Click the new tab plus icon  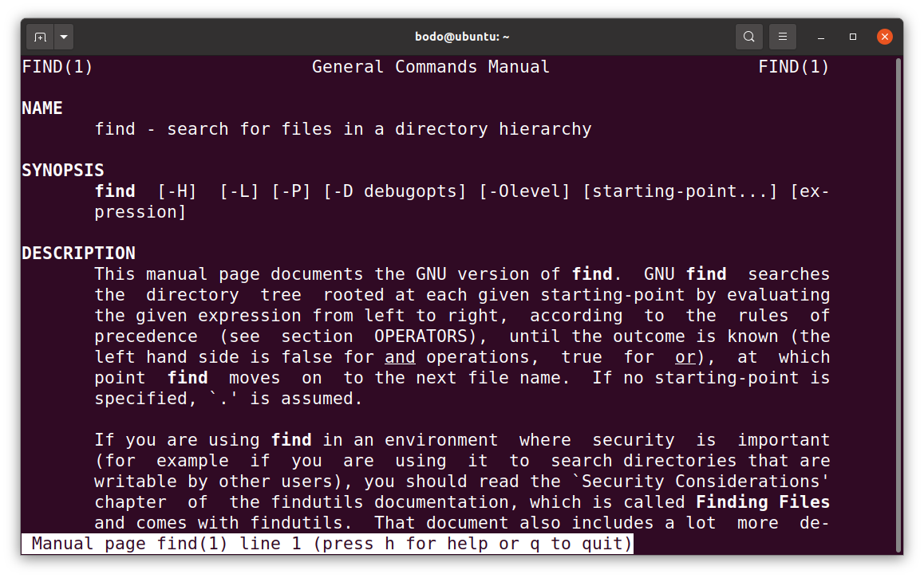click(40, 36)
